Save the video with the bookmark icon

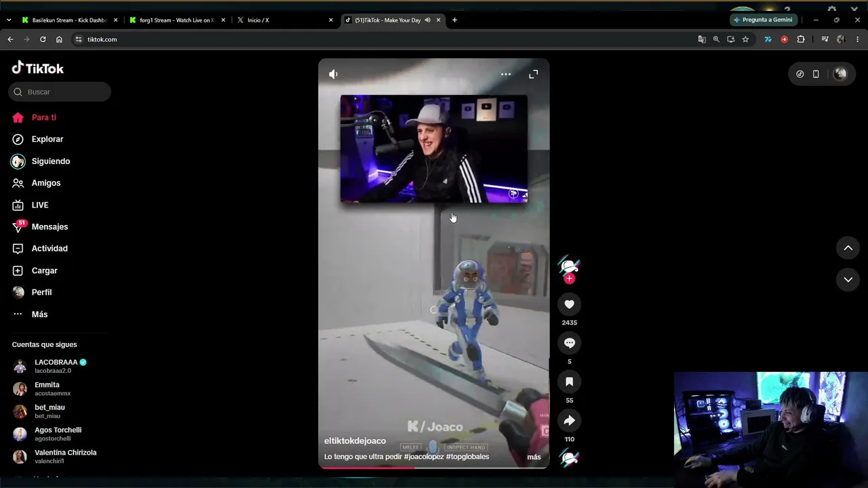570,382
